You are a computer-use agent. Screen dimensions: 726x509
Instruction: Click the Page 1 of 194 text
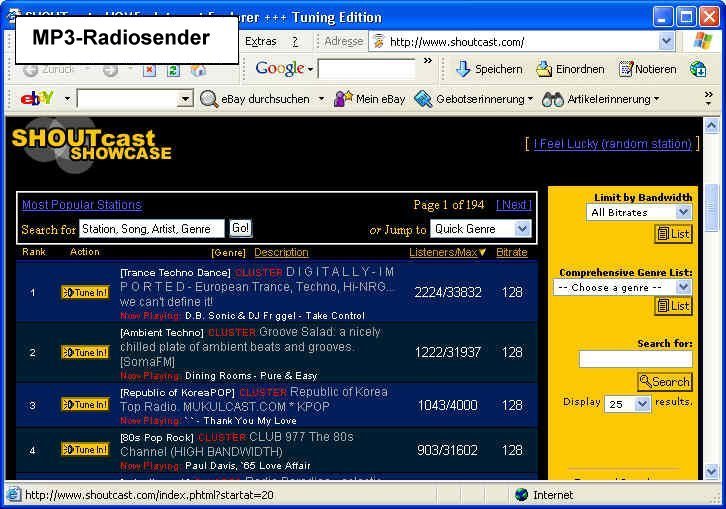[449, 205]
